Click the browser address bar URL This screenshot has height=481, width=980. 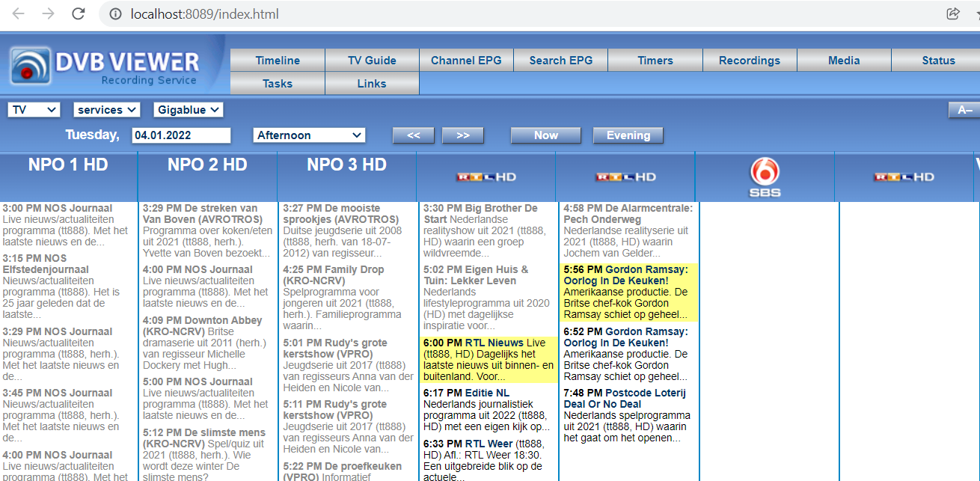pos(206,13)
